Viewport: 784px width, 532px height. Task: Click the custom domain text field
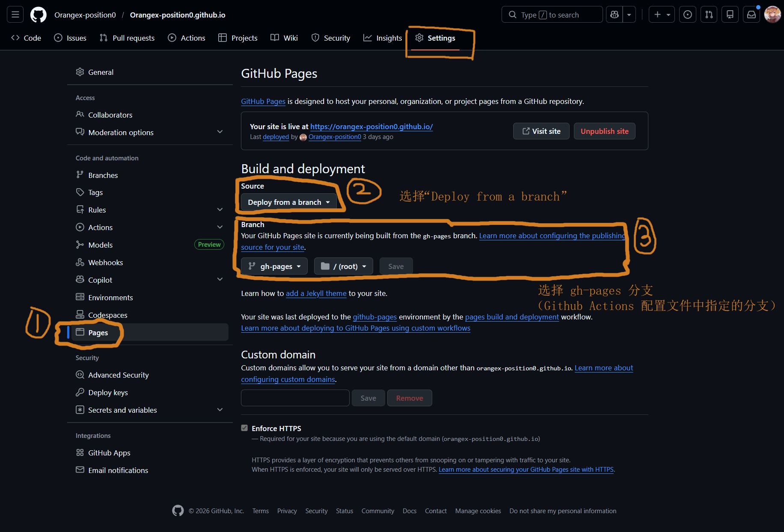[295, 398]
